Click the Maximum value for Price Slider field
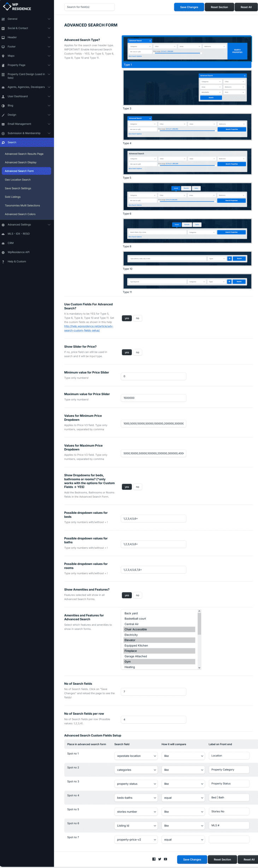 tap(153, 398)
